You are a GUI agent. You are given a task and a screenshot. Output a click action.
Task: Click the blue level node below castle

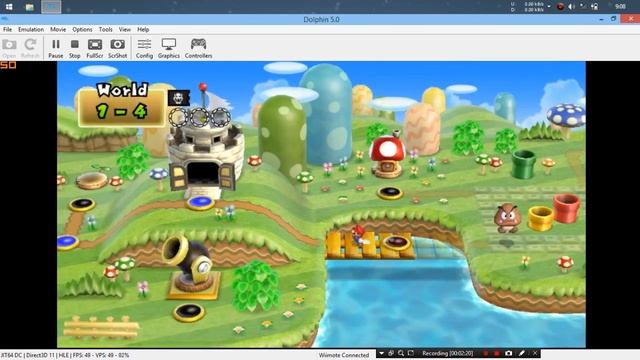tap(200, 202)
